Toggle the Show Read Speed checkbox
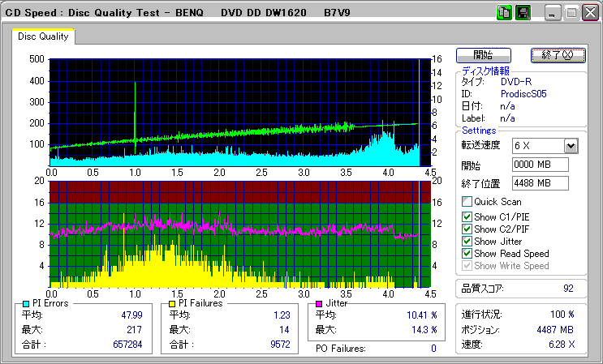The image size is (603, 364). pyautogui.click(x=467, y=254)
